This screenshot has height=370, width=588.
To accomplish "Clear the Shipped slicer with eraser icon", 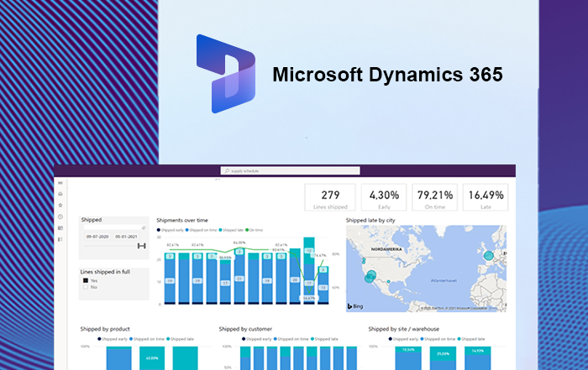I will 144,227.
